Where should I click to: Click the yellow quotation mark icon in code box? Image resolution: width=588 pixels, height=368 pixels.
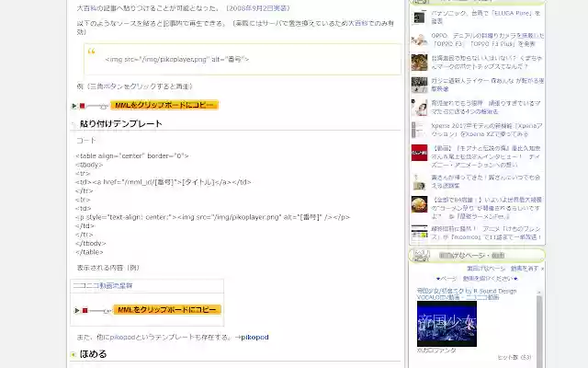[91, 52]
